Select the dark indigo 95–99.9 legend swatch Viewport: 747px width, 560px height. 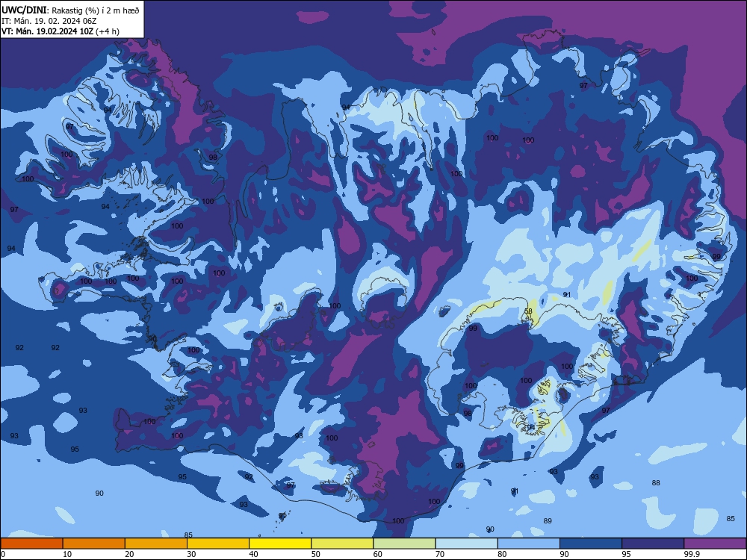653,544
